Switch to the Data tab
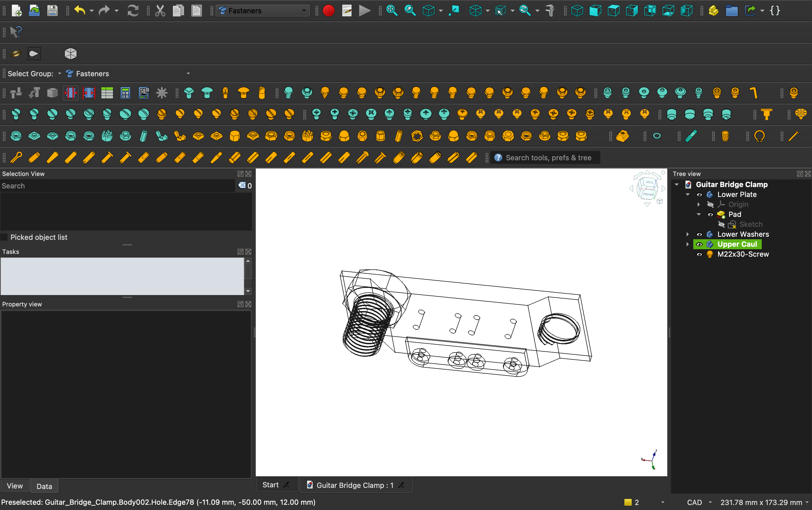812x510 pixels. (x=44, y=486)
